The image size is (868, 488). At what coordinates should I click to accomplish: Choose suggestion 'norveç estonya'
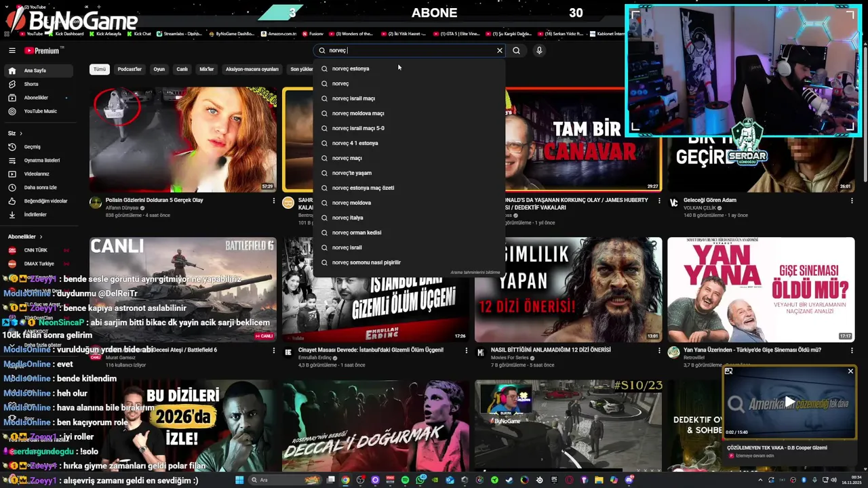(409, 68)
